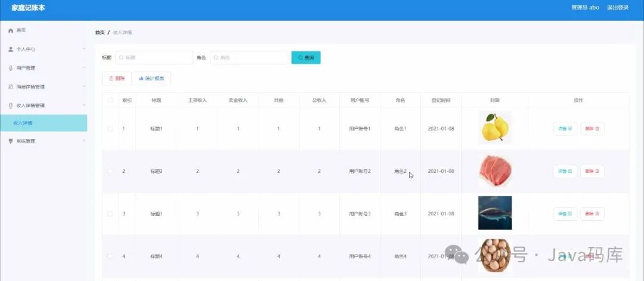Click the 总收入 column header
The width and height of the screenshot is (644, 281).
[x=319, y=100]
